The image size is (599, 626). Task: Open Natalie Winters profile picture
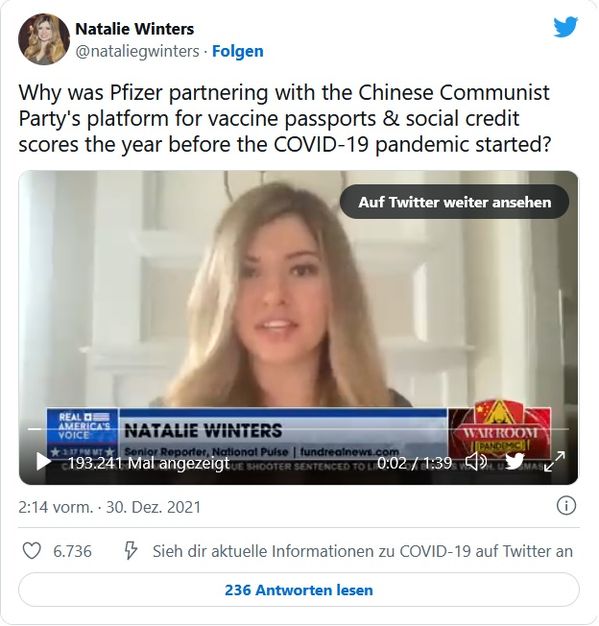tap(44, 39)
